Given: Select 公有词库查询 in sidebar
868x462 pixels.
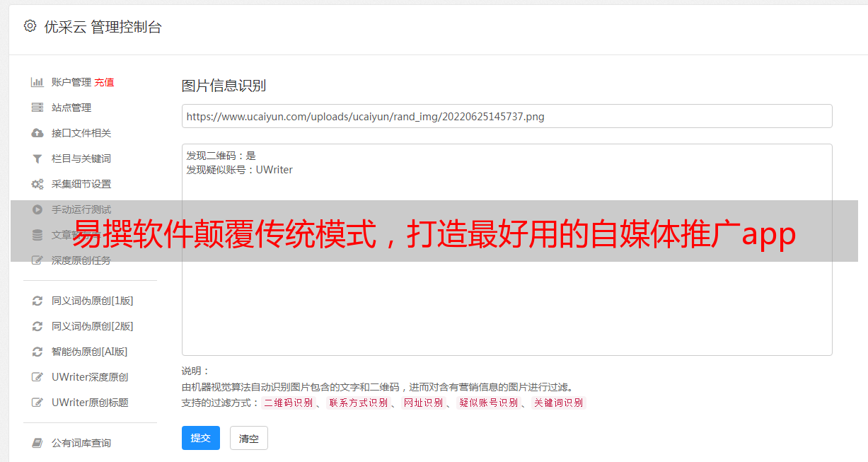Looking at the screenshot, I should [81, 443].
